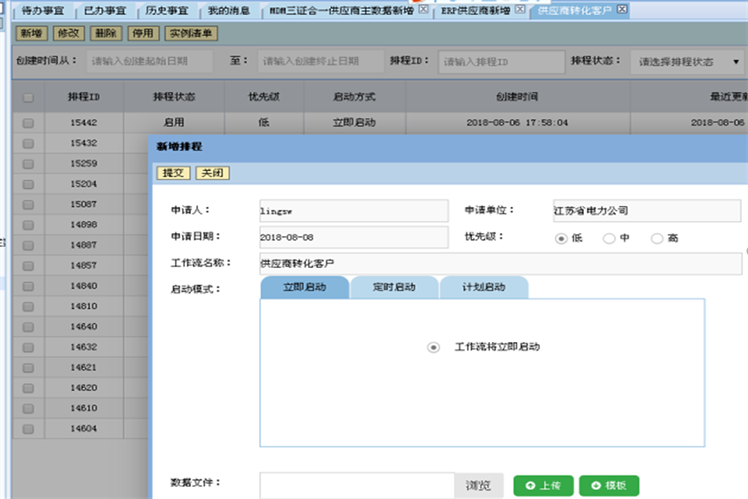This screenshot has width=748, height=499.
Task: Switch to the 定时启动 tab
Action: pos(394,287)
